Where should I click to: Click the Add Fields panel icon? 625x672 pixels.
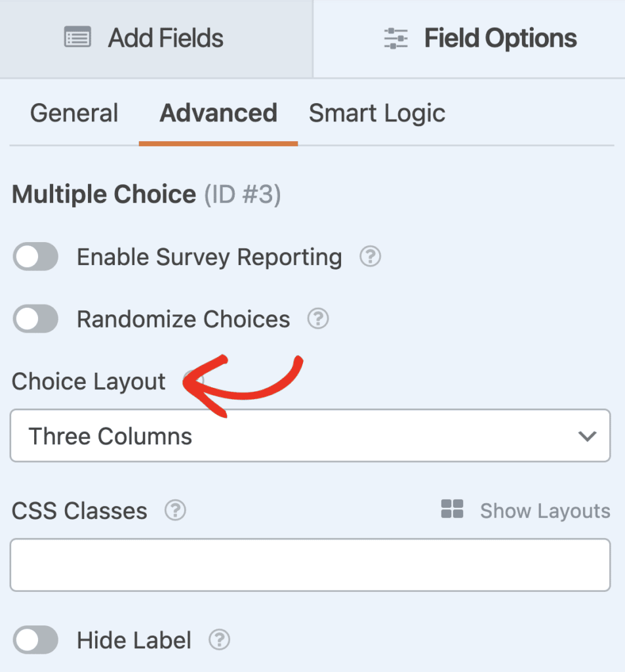[x=77, y=37]
